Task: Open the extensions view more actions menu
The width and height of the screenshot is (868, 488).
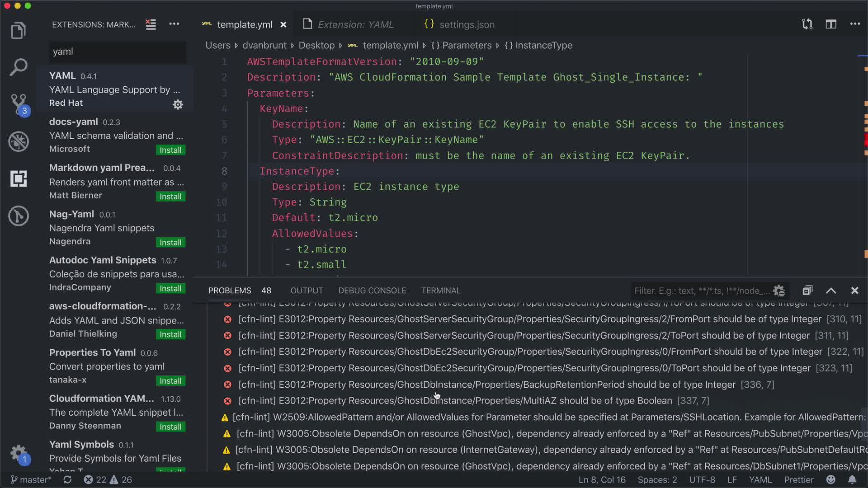Action: (x=174, y=24)
